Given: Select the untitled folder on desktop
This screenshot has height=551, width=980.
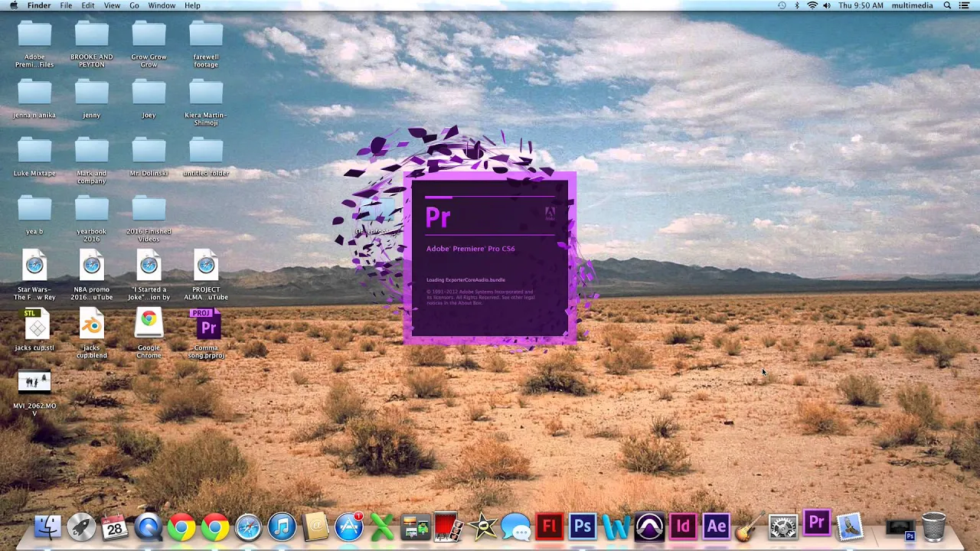Looking at the screenshot, I should pos(206,157).
